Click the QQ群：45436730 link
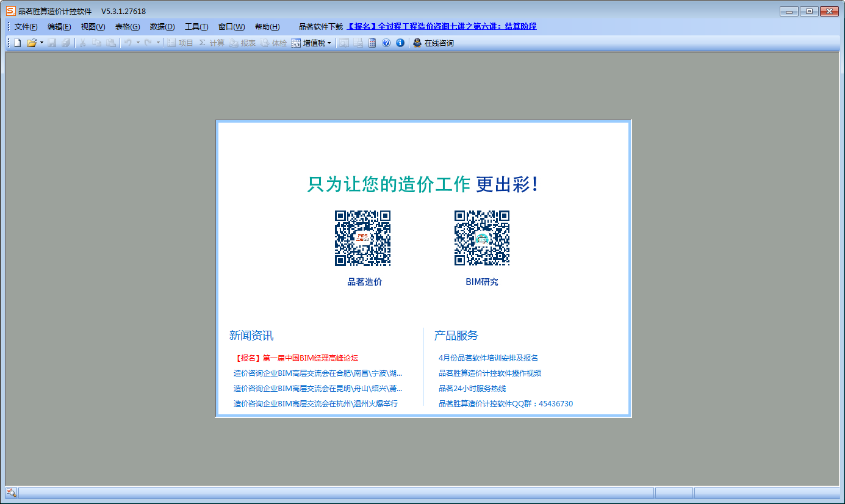 (506, 404)
